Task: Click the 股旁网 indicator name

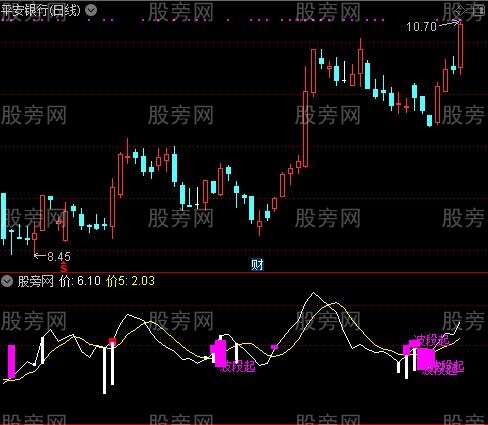Action: coord(36,281)
